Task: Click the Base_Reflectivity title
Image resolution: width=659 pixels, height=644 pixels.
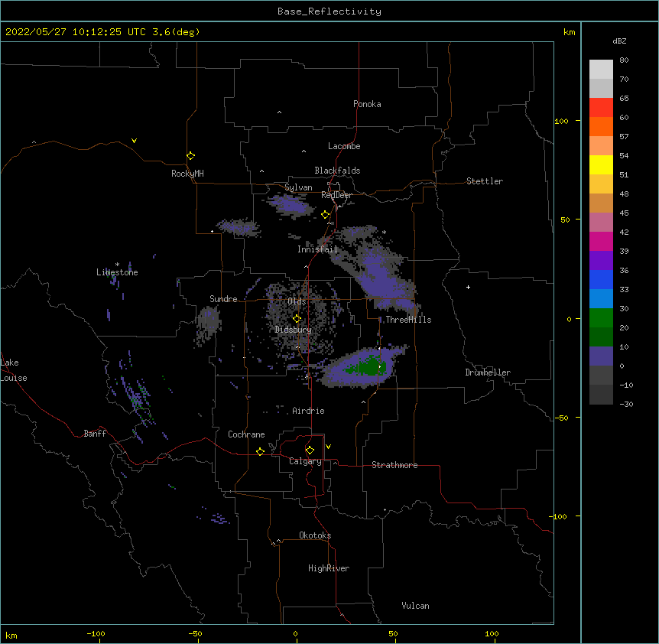Action: [329, 11]
